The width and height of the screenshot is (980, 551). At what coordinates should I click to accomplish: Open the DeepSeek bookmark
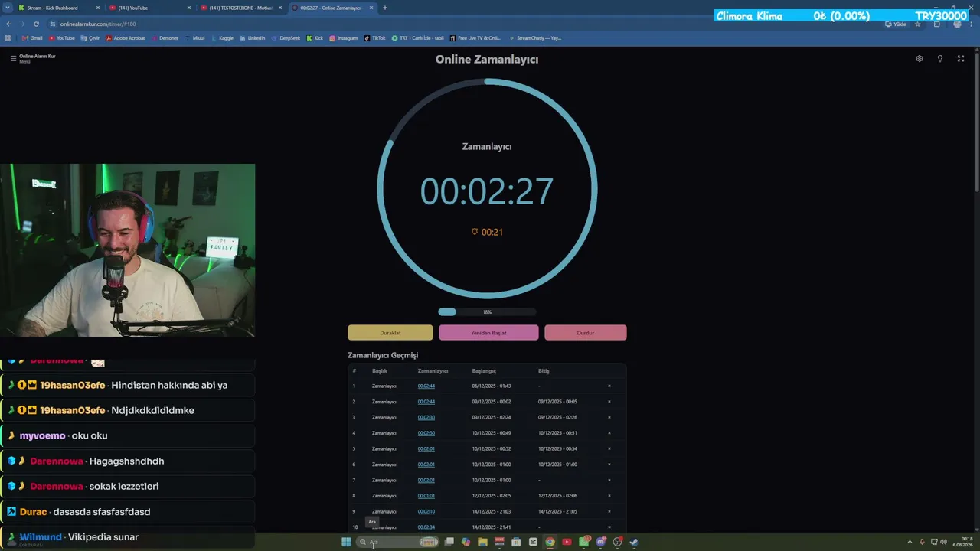click(286, 37)
